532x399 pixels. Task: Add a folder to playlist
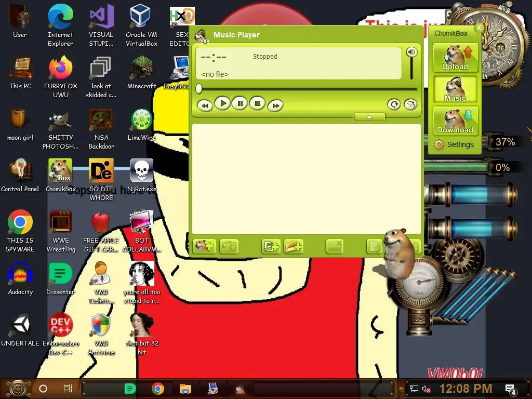(x=294, y=246)
